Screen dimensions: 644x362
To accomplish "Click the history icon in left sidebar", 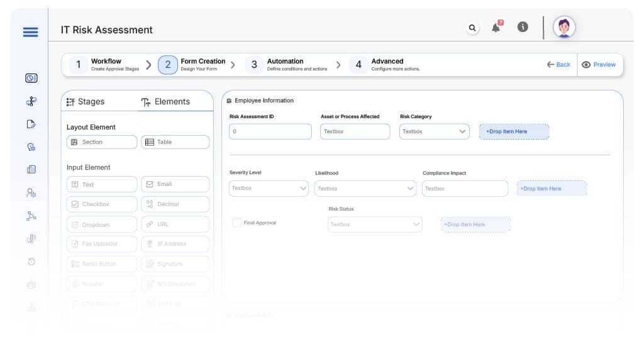I will 31,261.
